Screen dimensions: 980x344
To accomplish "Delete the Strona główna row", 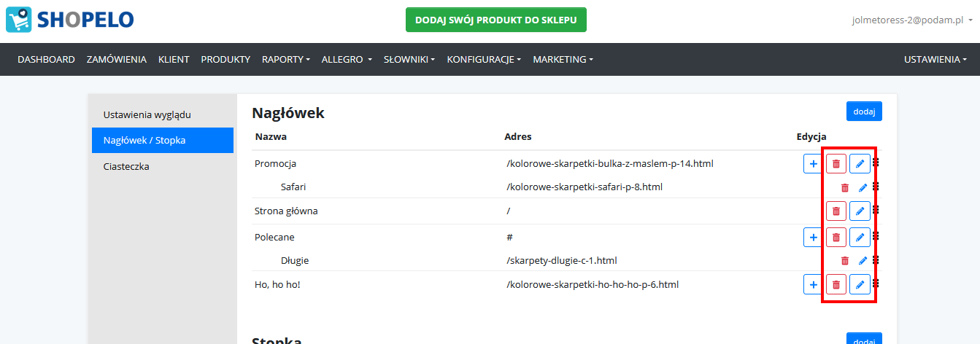I will point(836,211).
